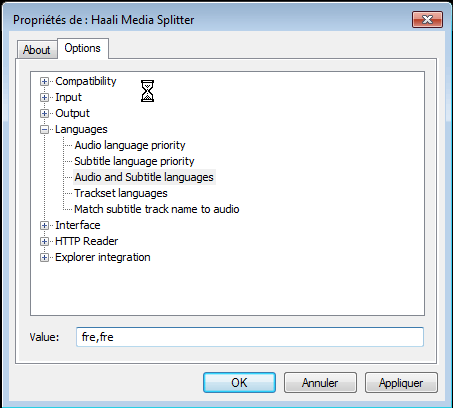Expand the Explorer integration tree node
This screenshot has width=453, height=408.
pyautogui.click(x=44, y=257)
